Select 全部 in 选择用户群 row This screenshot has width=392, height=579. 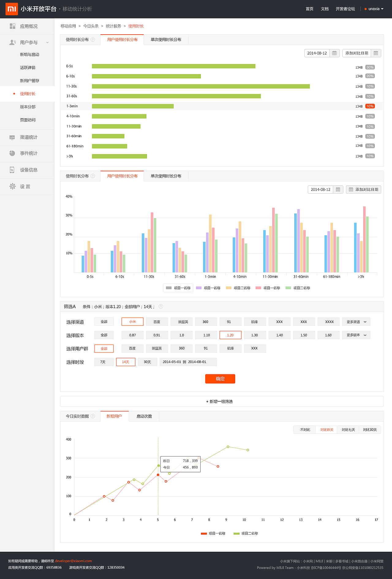[x=104, y=349]
